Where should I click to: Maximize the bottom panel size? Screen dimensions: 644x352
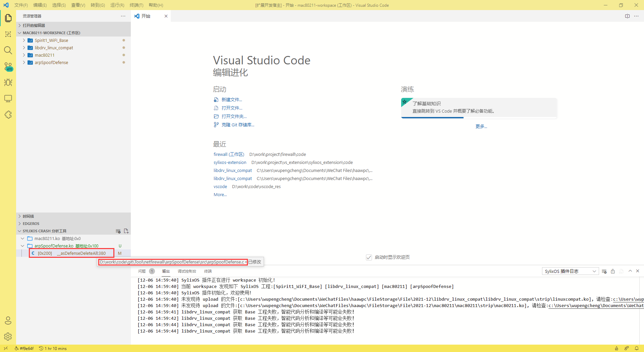(630, 271)
